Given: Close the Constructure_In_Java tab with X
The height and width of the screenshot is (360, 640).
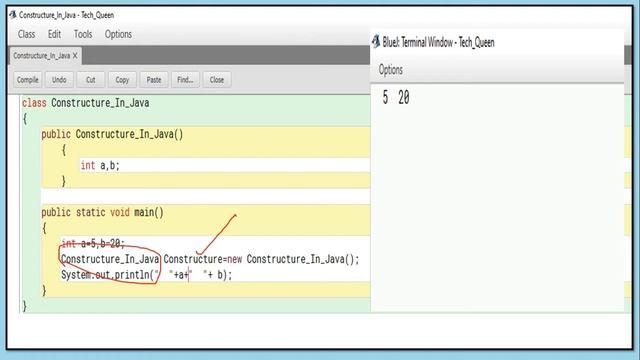Looking at the screenshot, I should point(75,56).
